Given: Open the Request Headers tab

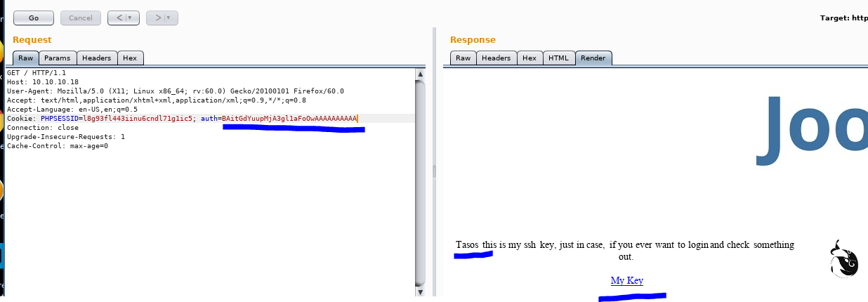Looking at the screenshot, I should click(96, 58).
